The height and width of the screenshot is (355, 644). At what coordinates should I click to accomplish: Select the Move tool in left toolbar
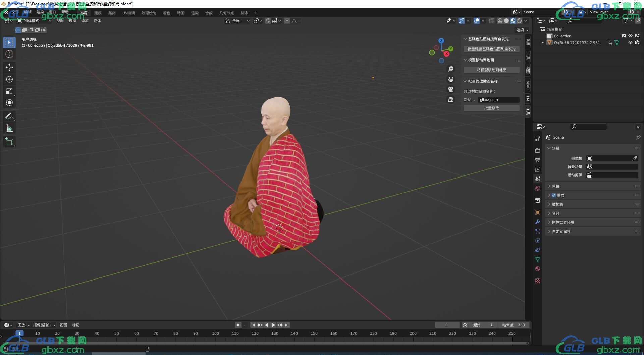point(9,67)
